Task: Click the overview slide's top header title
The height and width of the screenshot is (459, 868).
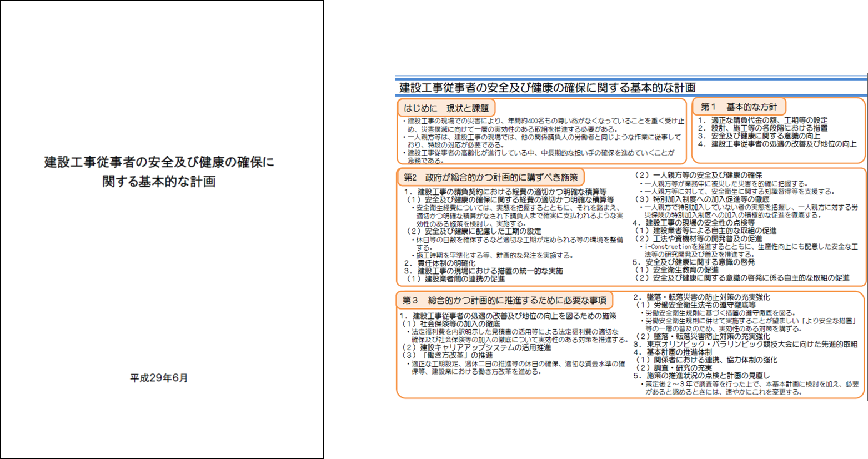Action: pyautogui.click(x=547, y=88)
